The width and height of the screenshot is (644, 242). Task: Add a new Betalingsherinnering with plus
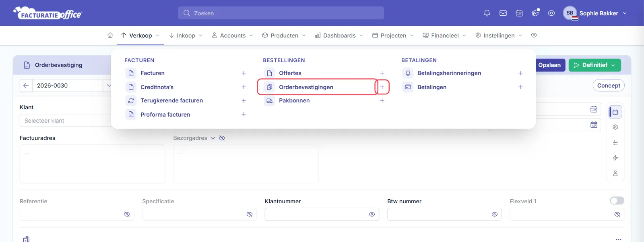[520, 73]
